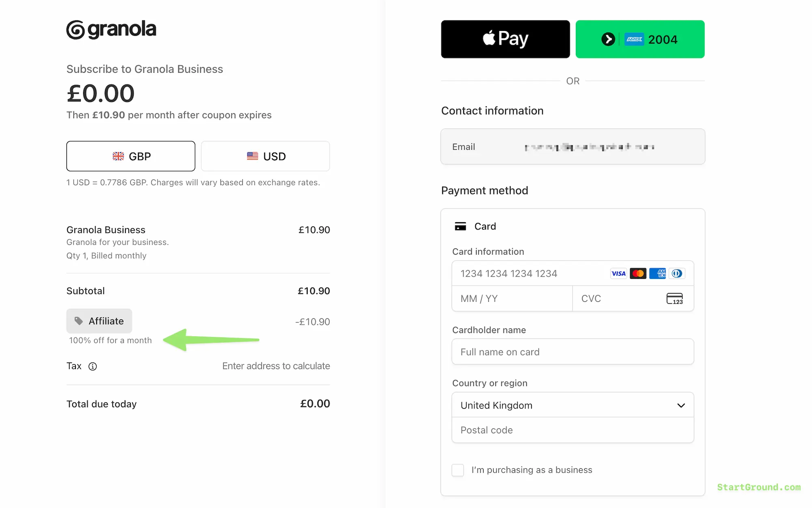This screenshot has height=508, width=812.
Task: Click the MM / YY expiry field
Action: tap(512, 298)
